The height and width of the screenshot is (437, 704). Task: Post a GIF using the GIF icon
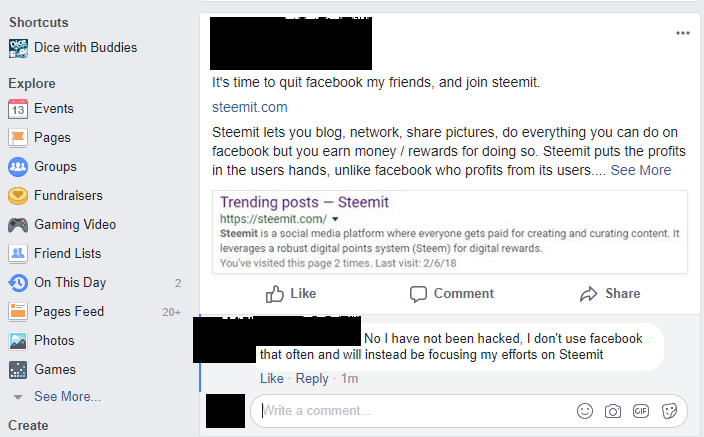click(x=641, y=411)
